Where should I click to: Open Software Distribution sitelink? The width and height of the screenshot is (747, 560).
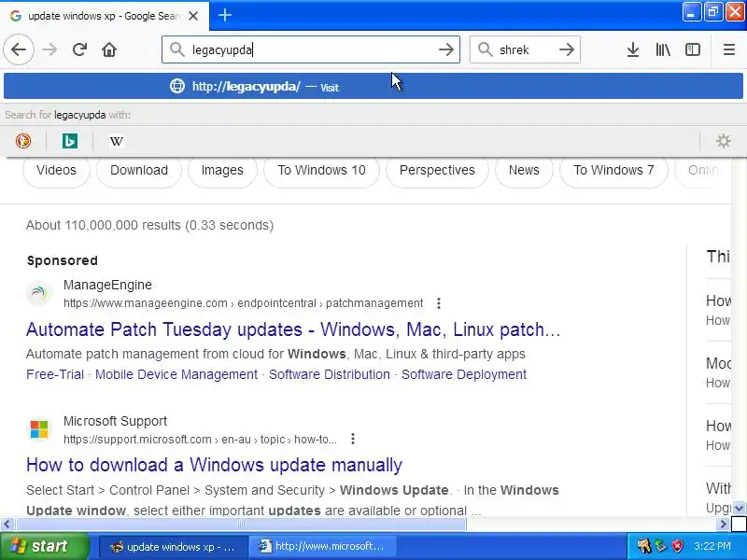point(330,374)
